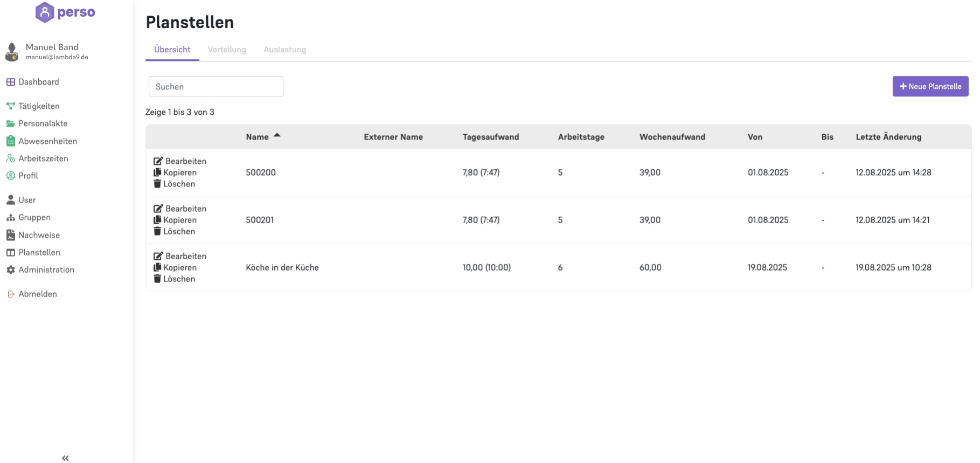Screen dimensions: 980x463
Task: Click the Abmelden logout icon
Action: coord(11,294)
